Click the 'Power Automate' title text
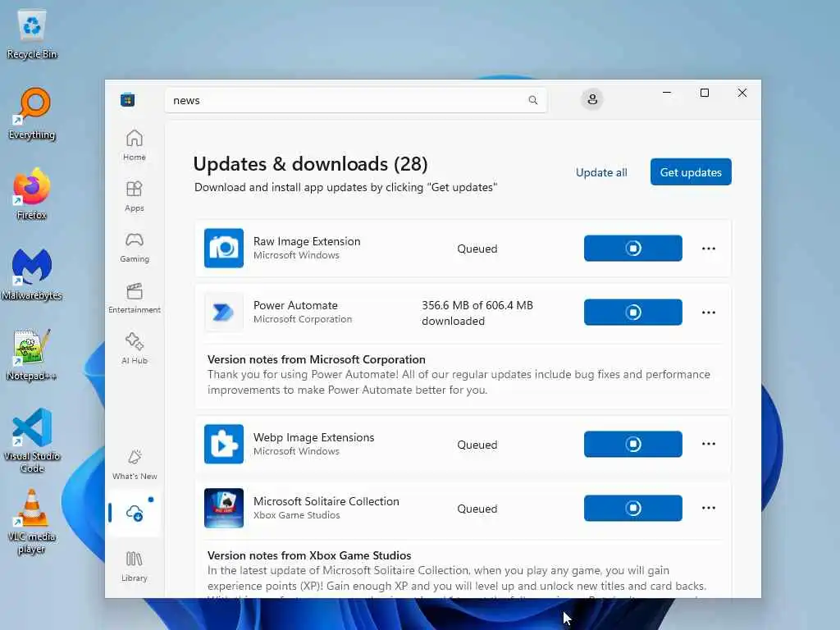Viewport: 840px width, 630px height. coord(295,305)
